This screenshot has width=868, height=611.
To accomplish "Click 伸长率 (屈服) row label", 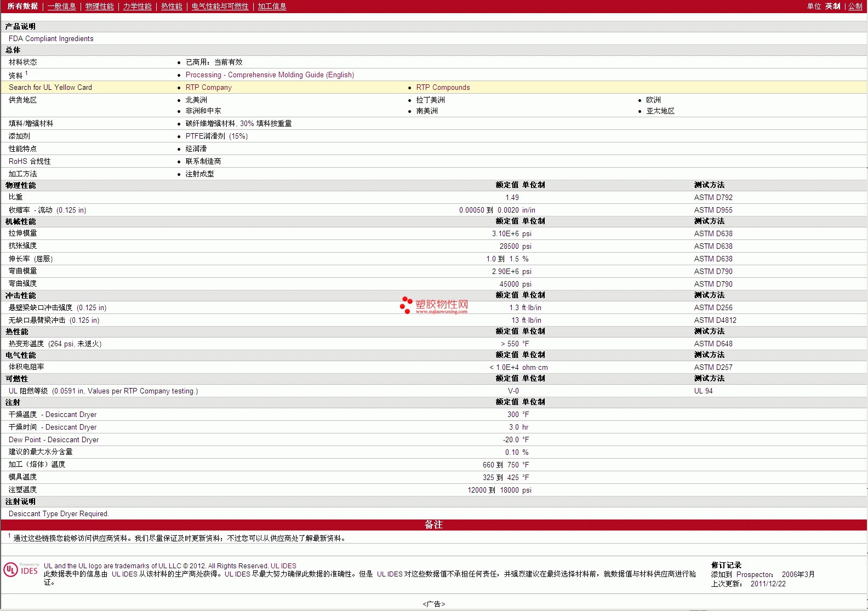I will [31, 259].
